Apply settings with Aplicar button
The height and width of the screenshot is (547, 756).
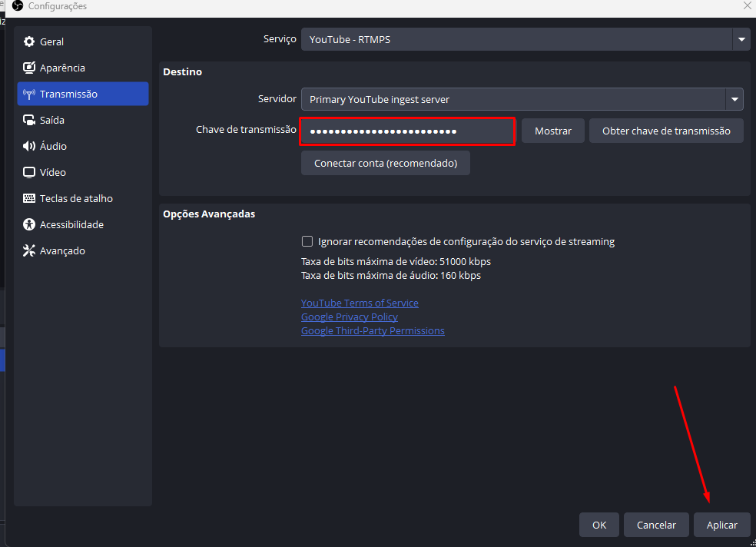tap(721, 525)
